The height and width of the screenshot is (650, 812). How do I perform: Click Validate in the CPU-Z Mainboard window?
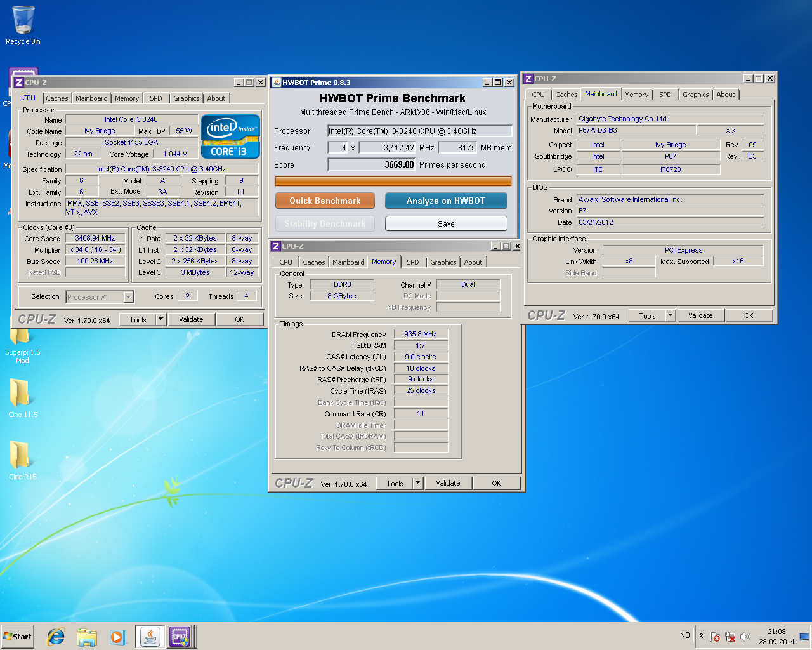pyautogui.click(x=700, y=315)
